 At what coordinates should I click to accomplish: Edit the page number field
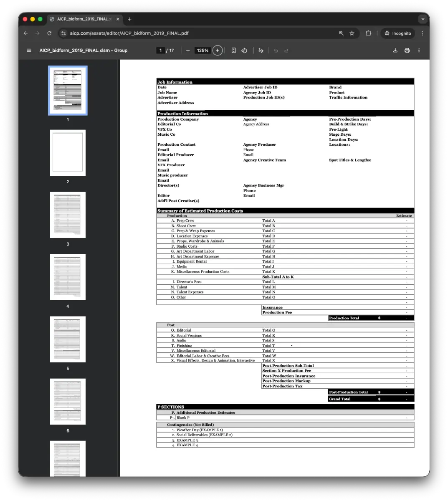160,51
